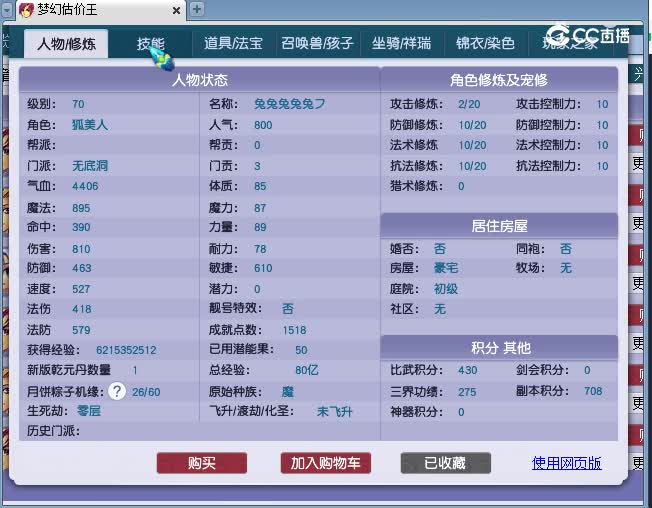
Task: Click the 获得经验 value 6215352512
Action: coord(126,350)
